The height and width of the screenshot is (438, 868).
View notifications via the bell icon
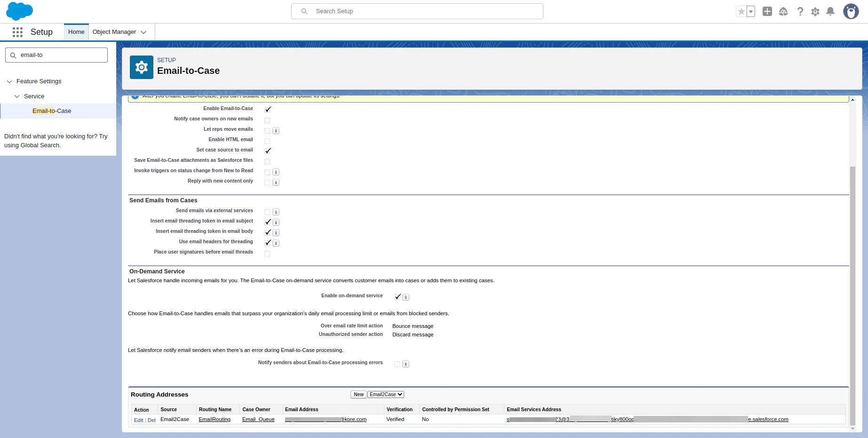[830, 11]
